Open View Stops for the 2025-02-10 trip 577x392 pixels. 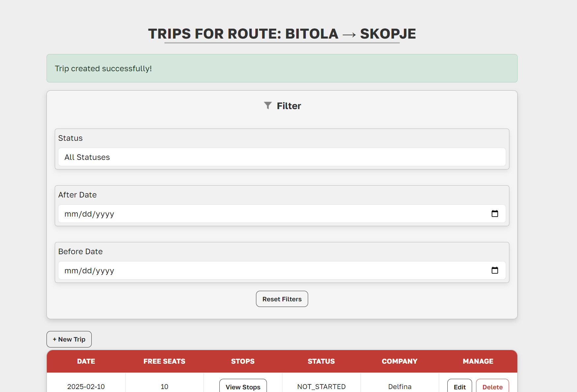tap(243, 387)
